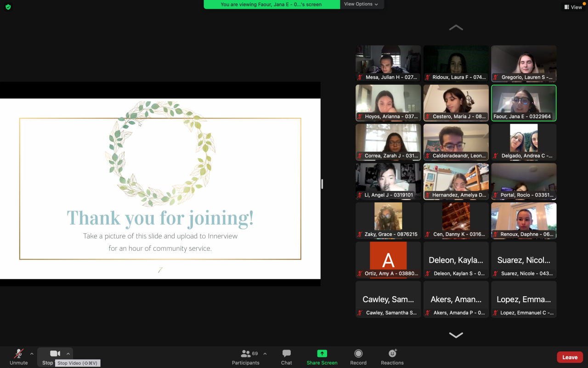Select Li, Angel J video tile
The width and height of the screenshot is (588, 368).
coord(388,181)
